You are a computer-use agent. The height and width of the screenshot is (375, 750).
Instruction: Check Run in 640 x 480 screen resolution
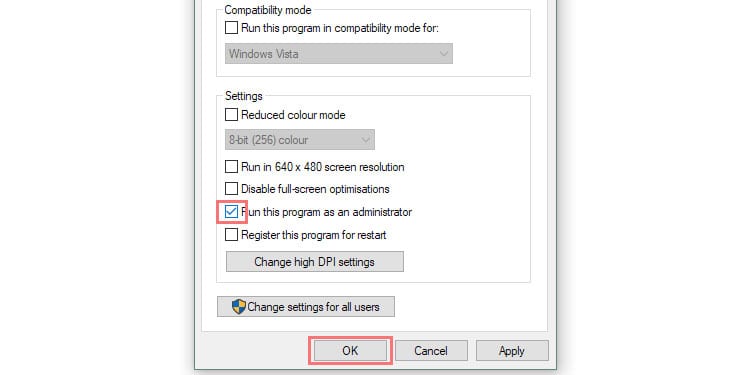[232, 166]
